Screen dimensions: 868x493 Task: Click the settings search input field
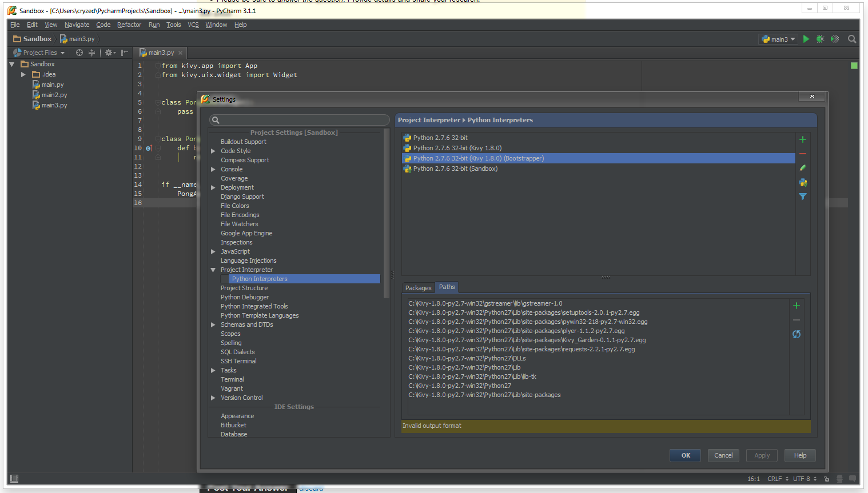tap(300, 120)
